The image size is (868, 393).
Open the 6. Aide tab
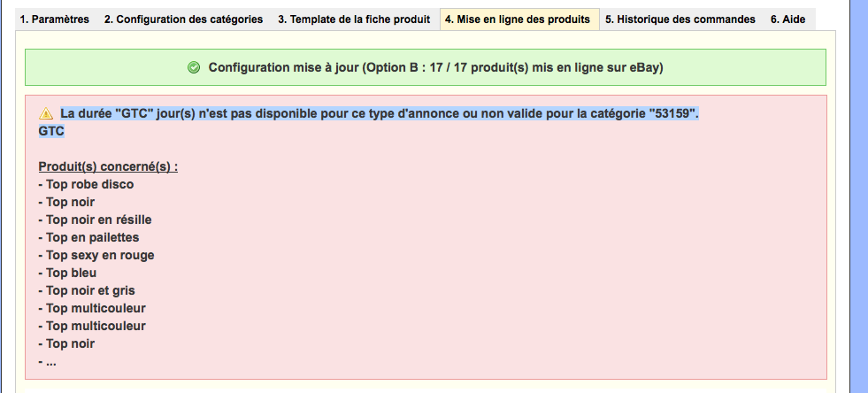(787, 19)
